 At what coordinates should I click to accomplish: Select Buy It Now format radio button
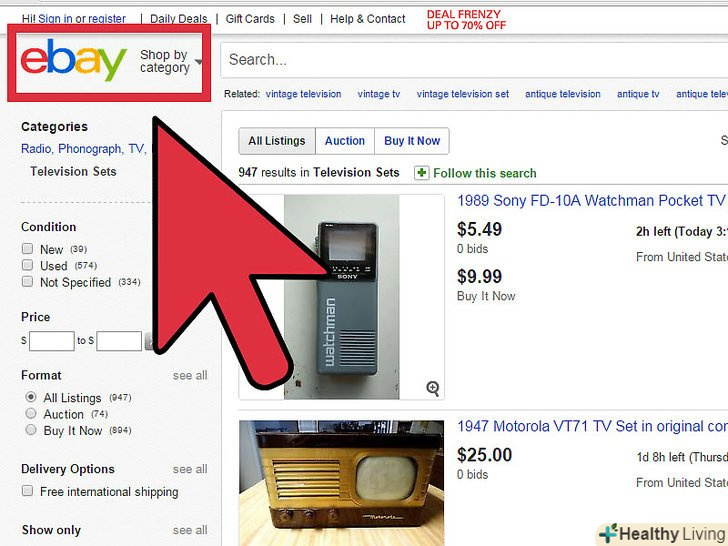pos(31,429)
